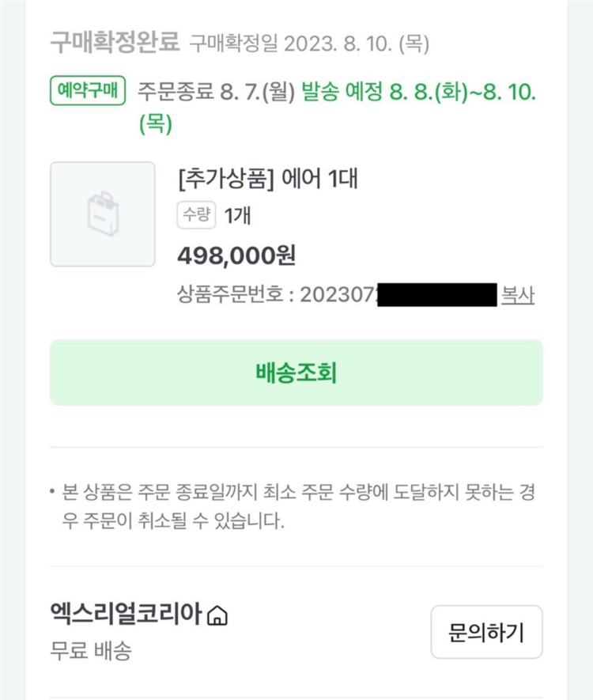Open the 엑스리얼코리아 seller name
Image resolution: width=593 pixels, height=700 pixels.
126,614
